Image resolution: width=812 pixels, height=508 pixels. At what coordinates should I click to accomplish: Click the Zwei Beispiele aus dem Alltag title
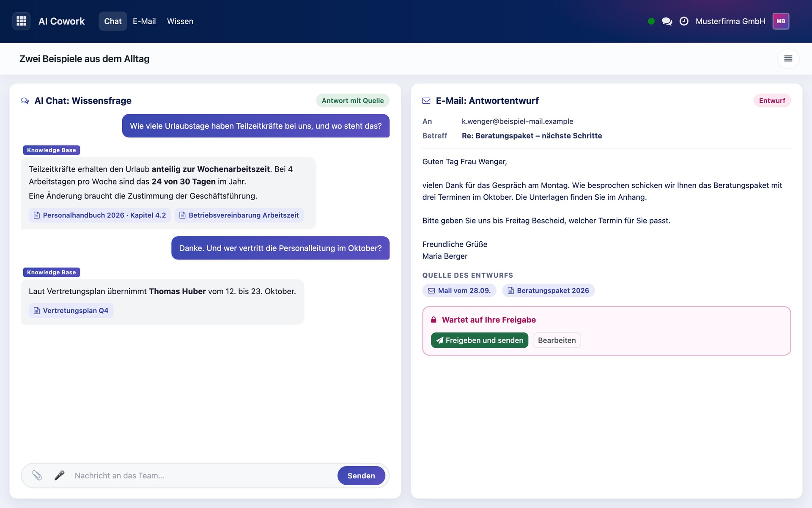tap(85, 59)
